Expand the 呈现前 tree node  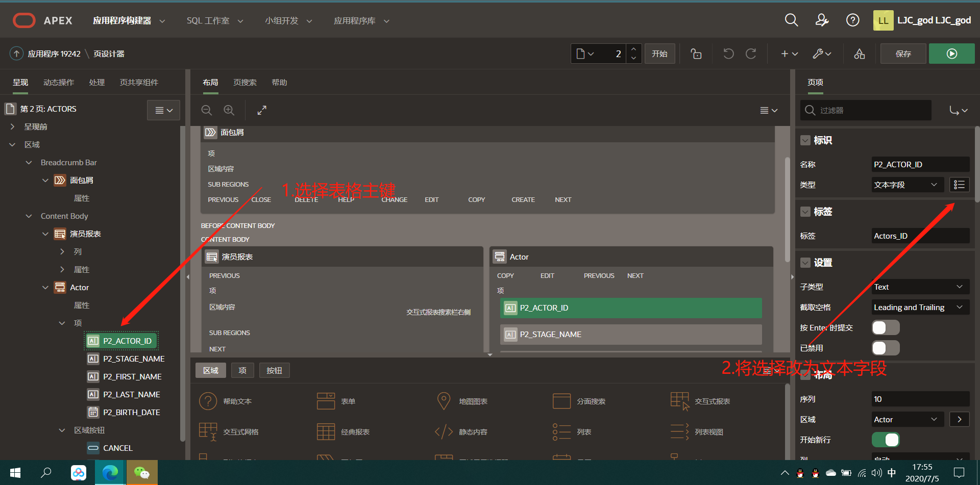point(13,126)
